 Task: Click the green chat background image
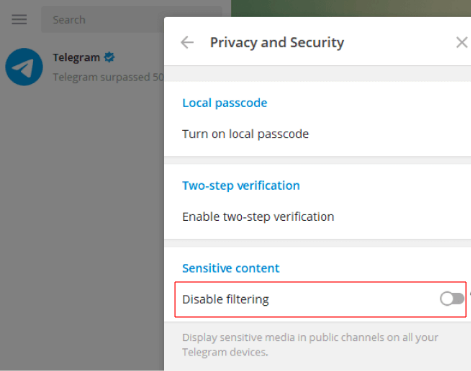click(x=351, y=8)
